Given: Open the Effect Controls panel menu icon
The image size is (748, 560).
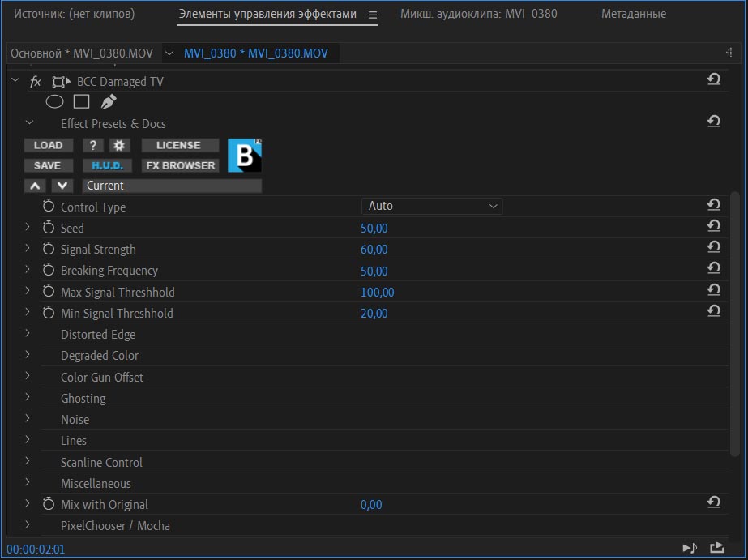Looking at the screenshot, I should (x=373, y=15).
